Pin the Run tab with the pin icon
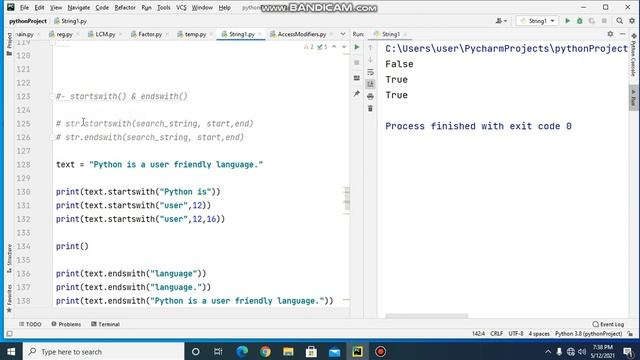The height and width of the screenshot is (360, 640). 357,93
